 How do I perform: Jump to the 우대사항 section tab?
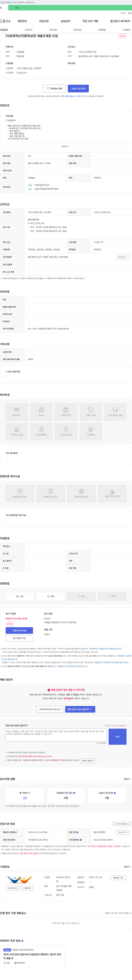[x=53, y=30]
